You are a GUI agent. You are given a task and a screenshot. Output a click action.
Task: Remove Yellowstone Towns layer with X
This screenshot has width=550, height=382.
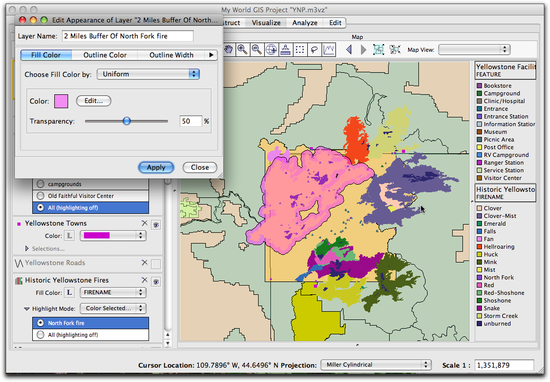tap(145, 223)
